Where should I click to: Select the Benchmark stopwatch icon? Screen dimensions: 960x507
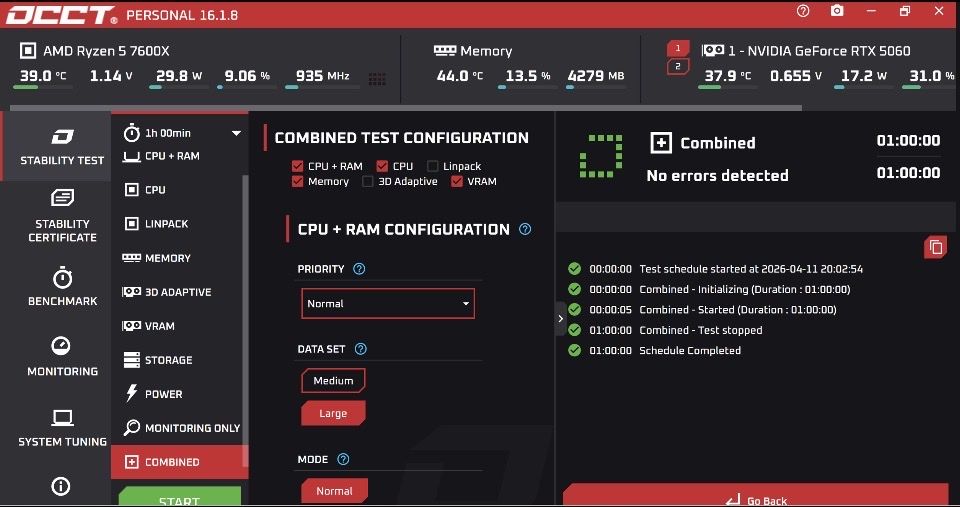point(62,277)
